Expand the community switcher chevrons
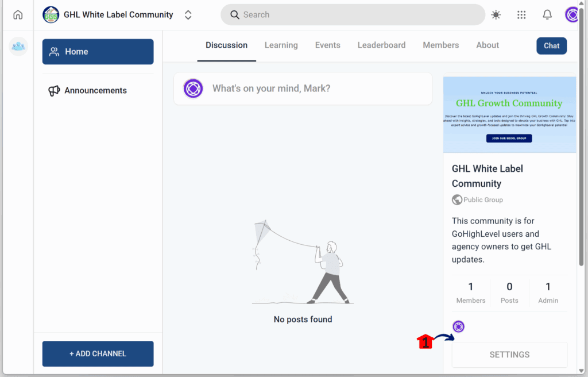 tap(188, 14)
